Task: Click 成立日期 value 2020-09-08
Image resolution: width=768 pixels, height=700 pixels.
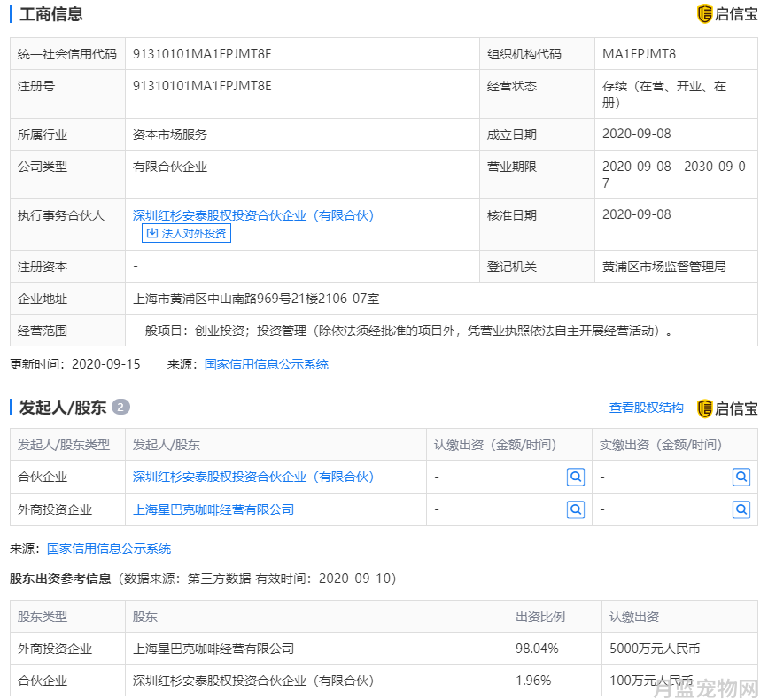Action: click(636, 134)
